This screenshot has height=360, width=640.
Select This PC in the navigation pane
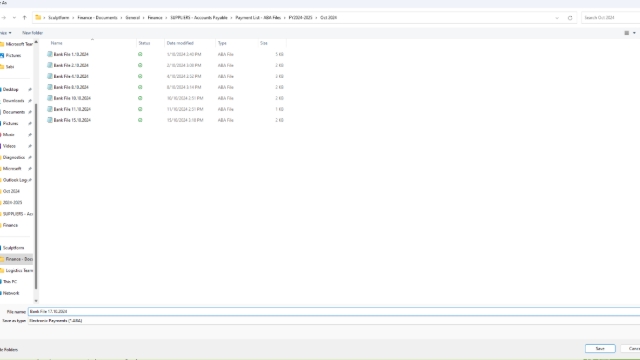10,282
